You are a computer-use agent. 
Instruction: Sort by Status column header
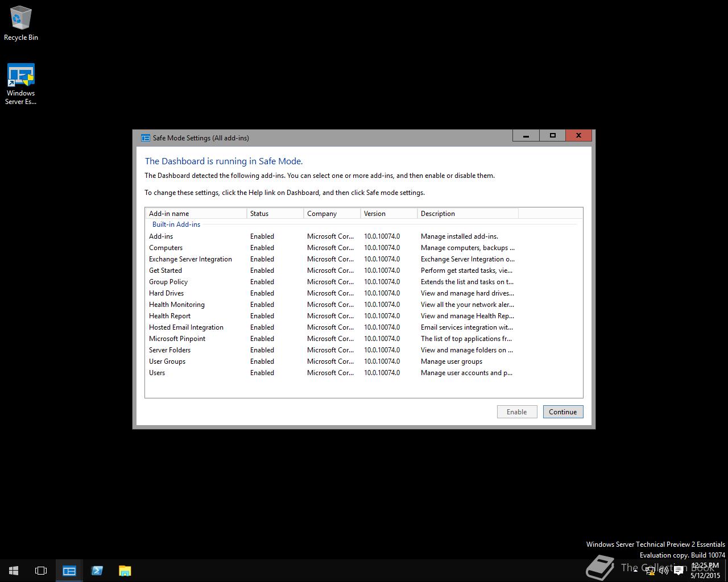coord(275,214)
